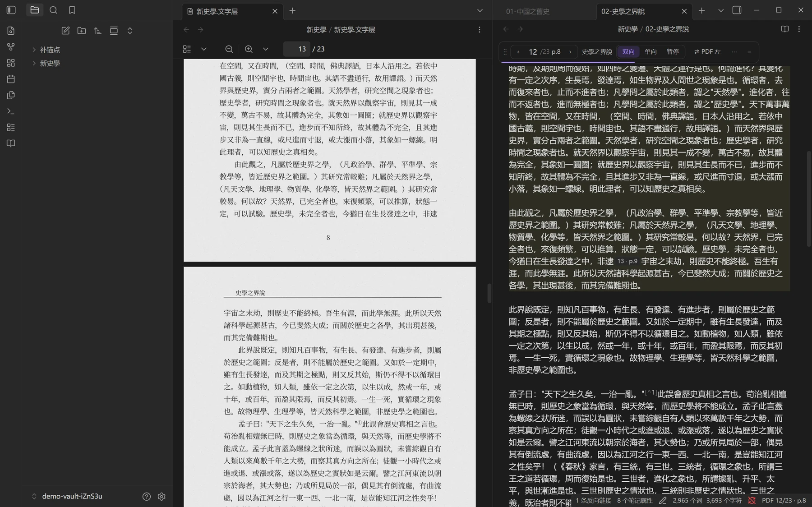Add a new tab in the left pane
812x507 pixels.
292,10
